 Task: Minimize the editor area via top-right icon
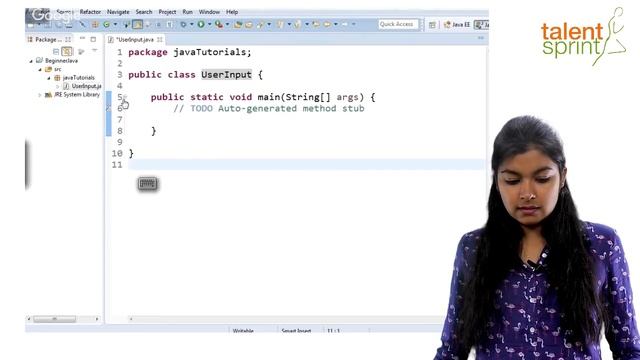tap(481, 38)
